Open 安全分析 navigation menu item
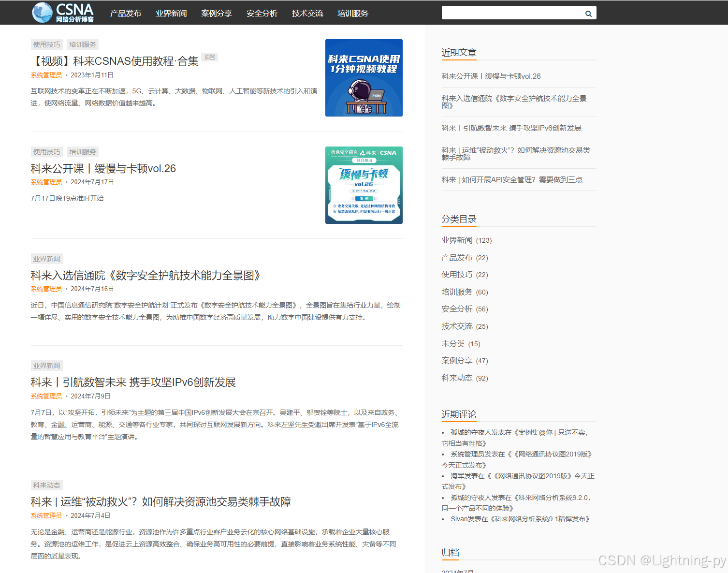Image resolution: width=728 pixels, height=573 pixels. point(262,14)
